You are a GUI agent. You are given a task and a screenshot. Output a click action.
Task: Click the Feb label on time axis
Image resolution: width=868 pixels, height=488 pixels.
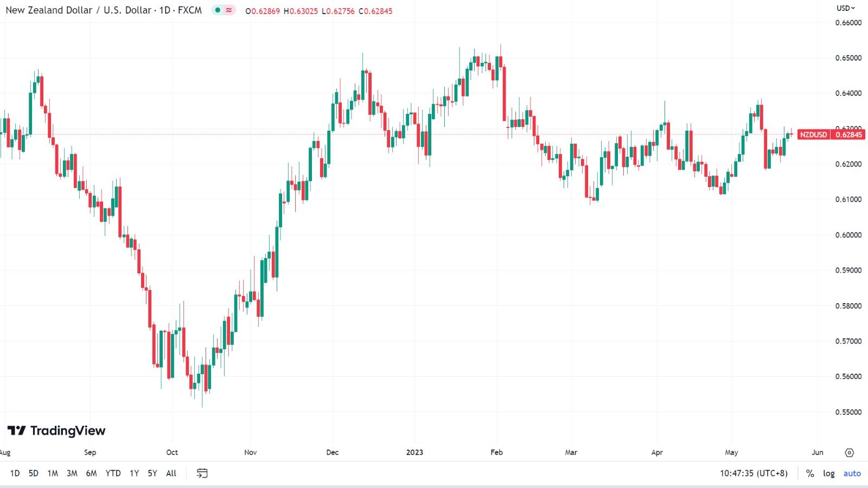[496, 452]
